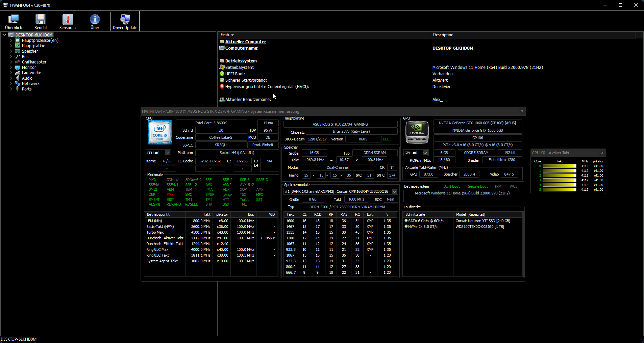Expand the Laufwerke node

(x=11, y=73)
